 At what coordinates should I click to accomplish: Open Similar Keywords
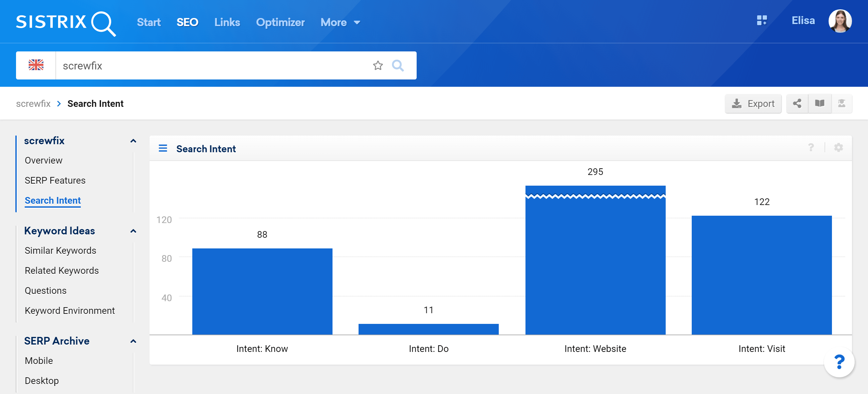(x=61, y=250)
